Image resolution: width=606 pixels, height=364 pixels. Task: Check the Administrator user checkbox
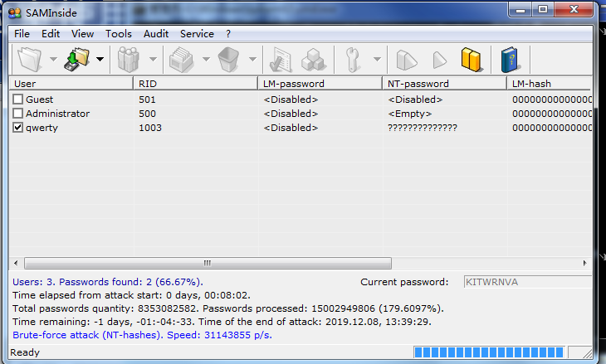click(x=17, y=114)
